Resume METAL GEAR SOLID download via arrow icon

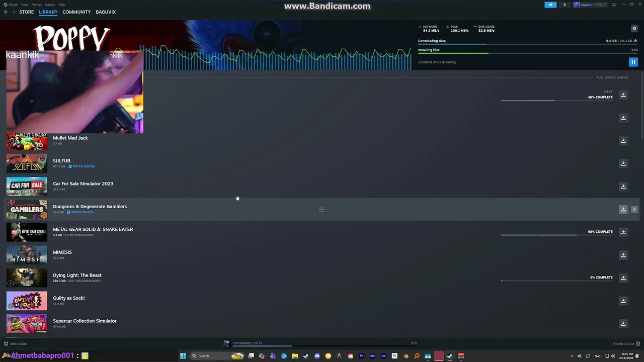coord(623,232)
